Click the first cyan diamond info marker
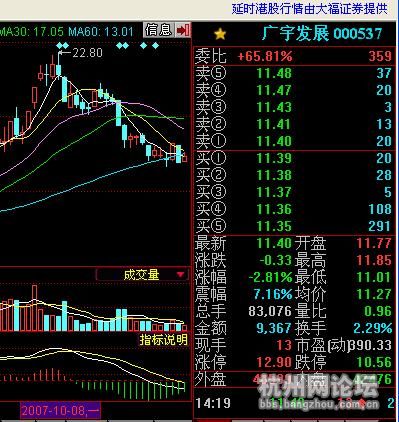This screenshot has height=422, width=399. tap(60, 45)
